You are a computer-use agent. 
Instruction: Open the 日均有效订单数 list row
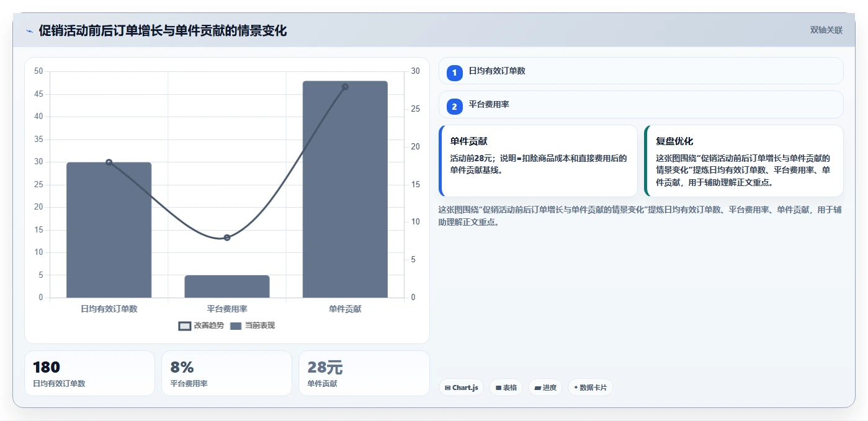[641, 71]
